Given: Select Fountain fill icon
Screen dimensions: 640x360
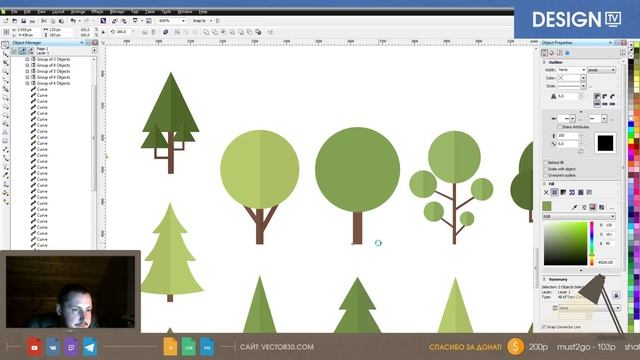Looking at the screenshot, I should [x=563, y=192].
